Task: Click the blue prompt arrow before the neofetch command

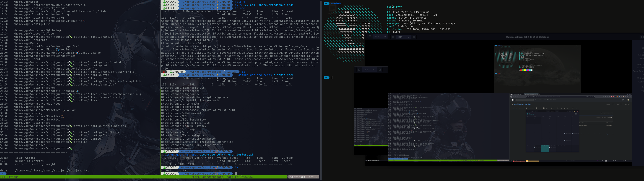Action: coord(326,4)
